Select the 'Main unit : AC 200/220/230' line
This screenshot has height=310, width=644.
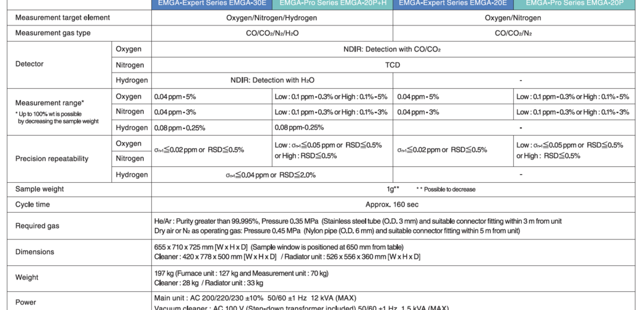(255, 298)
